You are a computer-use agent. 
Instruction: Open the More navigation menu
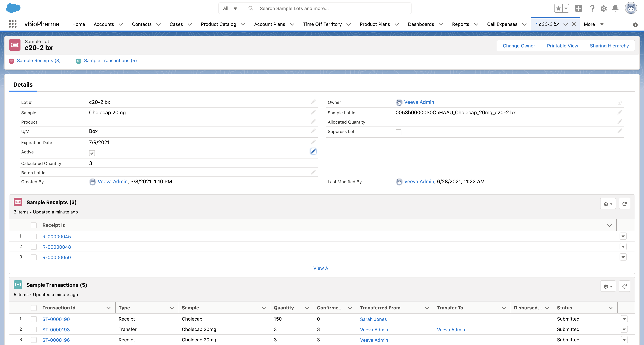[x=594, y=24]
